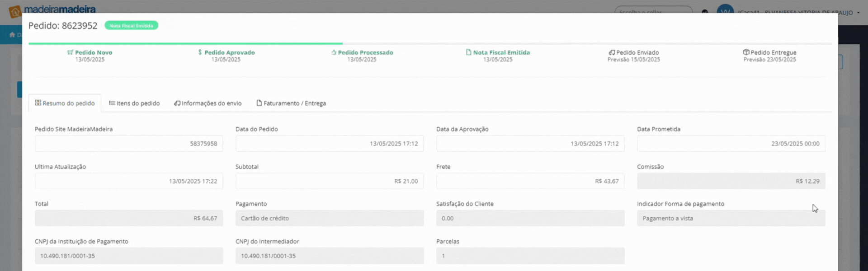This screenshot has height=271, width=868.
Task: Switch to the Resumo do pedido tab
Action: (65, 103)
